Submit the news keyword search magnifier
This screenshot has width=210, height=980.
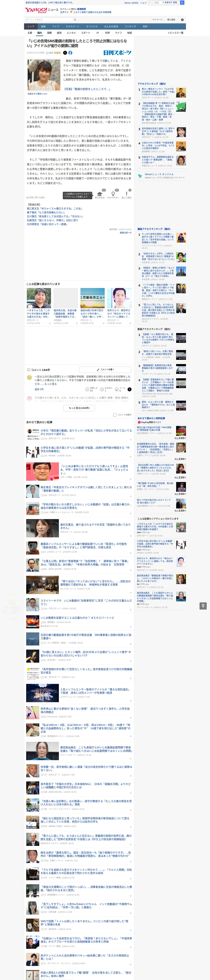coord(75,20)
